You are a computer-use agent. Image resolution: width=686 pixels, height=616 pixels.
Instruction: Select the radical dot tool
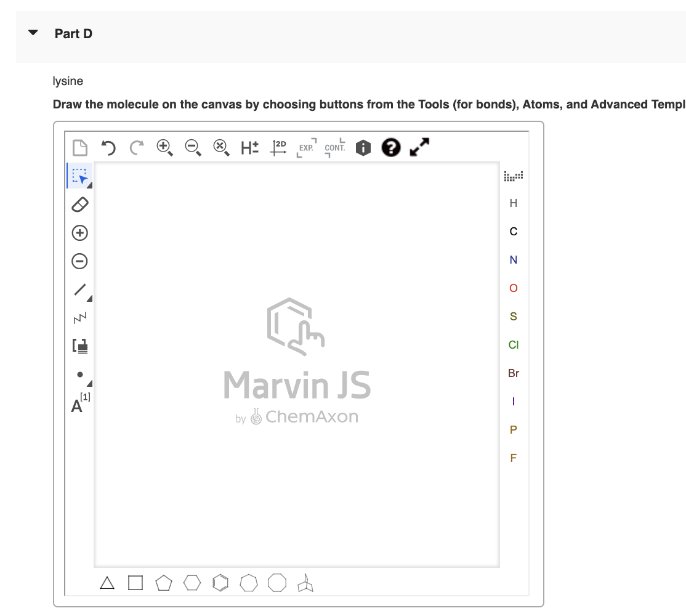tap(79, 375)
